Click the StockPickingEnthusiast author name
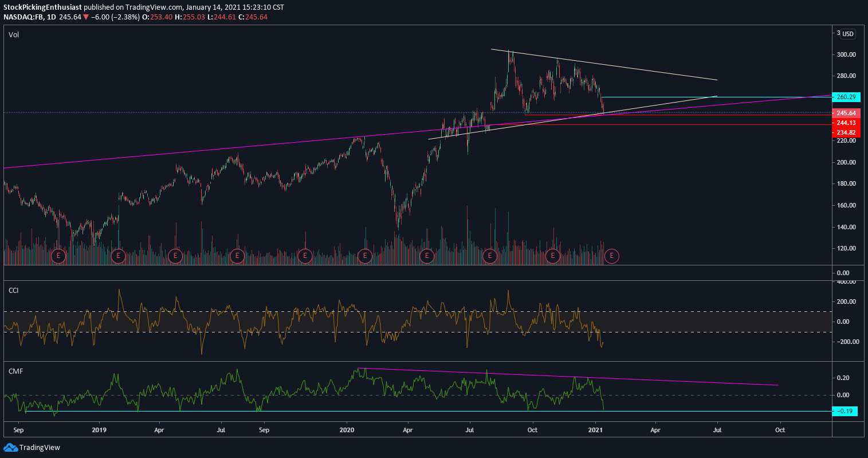Image resolution: width=868 pixels, height=458 pixels. (42, 7)
